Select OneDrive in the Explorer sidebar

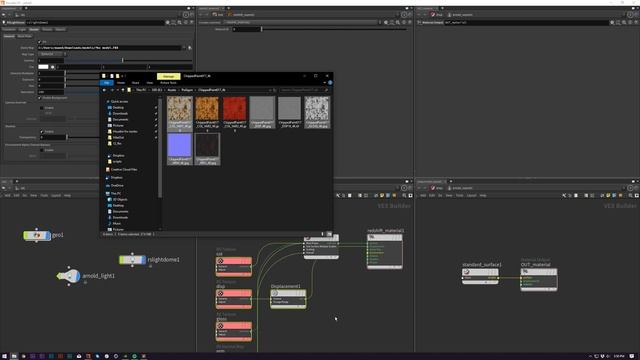point(117,186)
